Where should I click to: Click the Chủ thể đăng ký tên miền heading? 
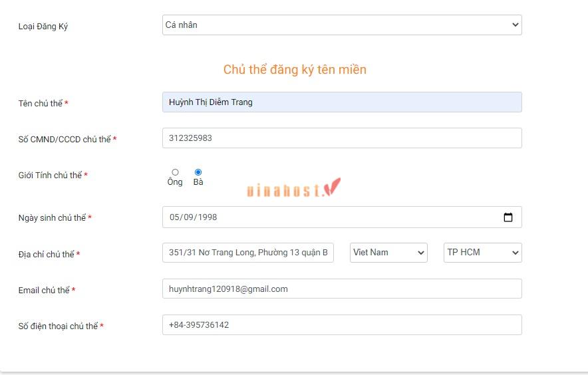point(295,69)
